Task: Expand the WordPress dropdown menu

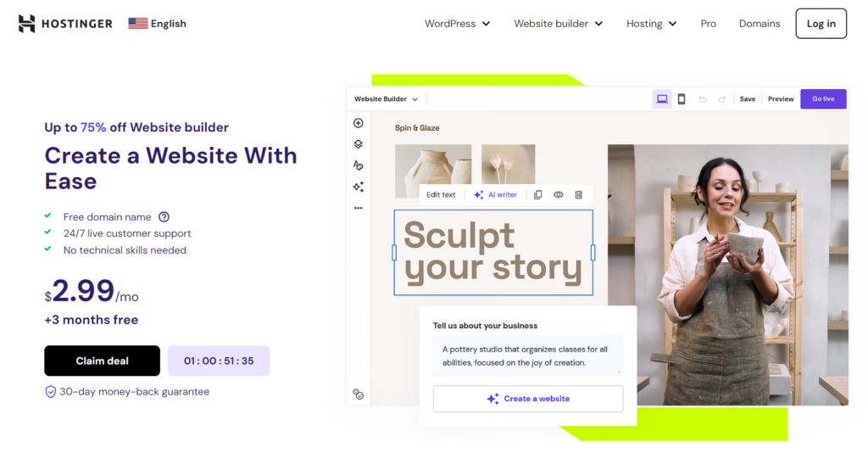Action: (x=457, y=24)
